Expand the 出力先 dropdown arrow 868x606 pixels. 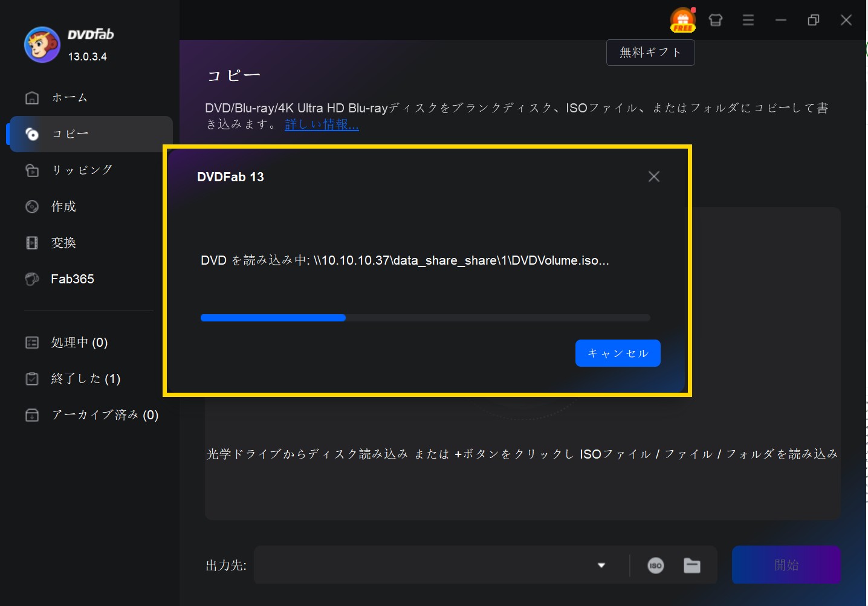(x=601, y=566)
